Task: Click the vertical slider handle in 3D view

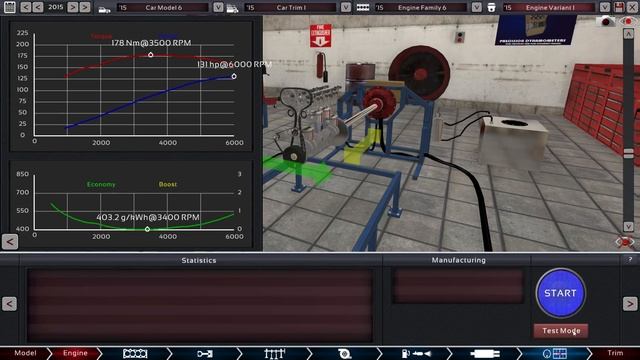Action: [629, 153]
